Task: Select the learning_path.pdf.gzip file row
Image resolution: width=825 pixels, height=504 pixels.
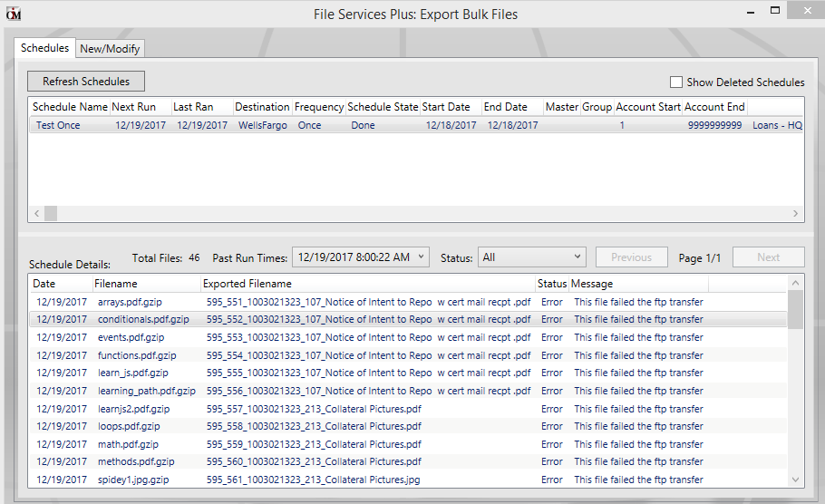Action: 408,391
